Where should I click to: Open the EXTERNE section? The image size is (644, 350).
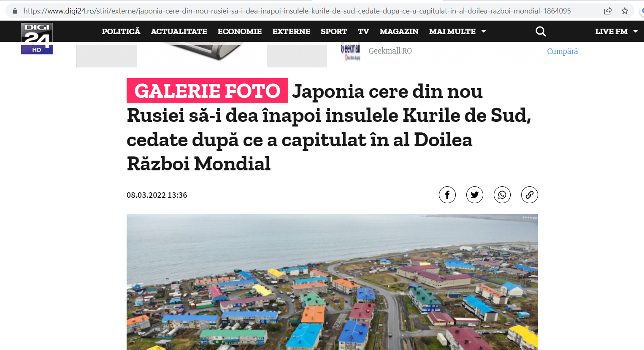pos(291,32)
